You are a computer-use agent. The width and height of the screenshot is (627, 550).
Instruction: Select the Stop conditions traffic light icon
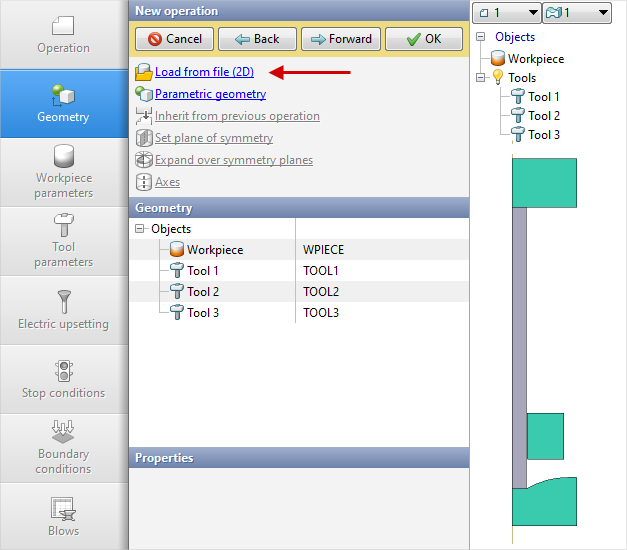64,370
